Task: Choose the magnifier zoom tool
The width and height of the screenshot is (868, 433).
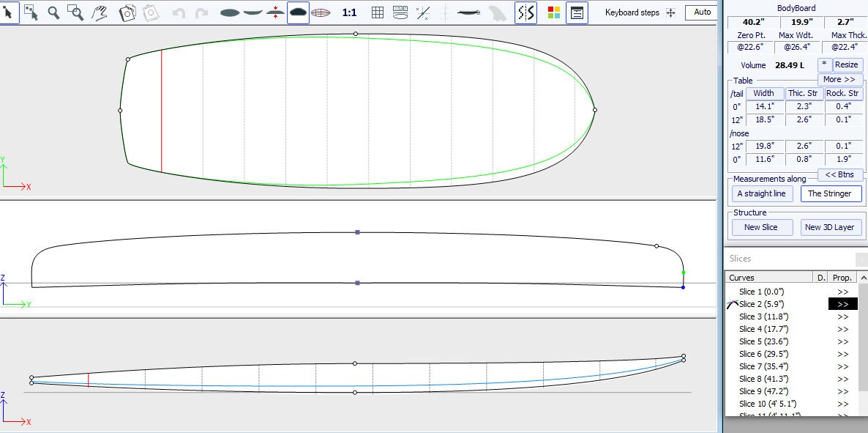Action: (53, 12)
